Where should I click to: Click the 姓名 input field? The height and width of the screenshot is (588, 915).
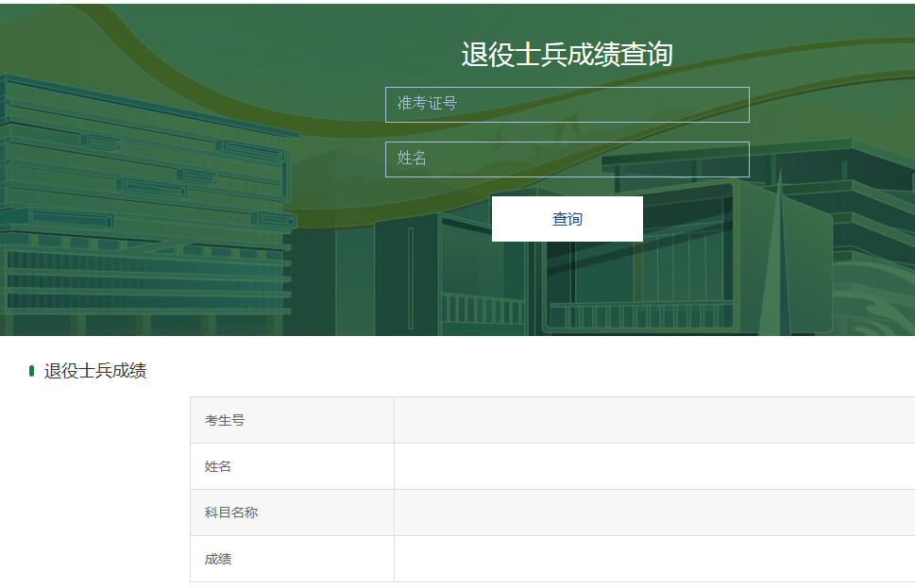(x=567, y=159)
